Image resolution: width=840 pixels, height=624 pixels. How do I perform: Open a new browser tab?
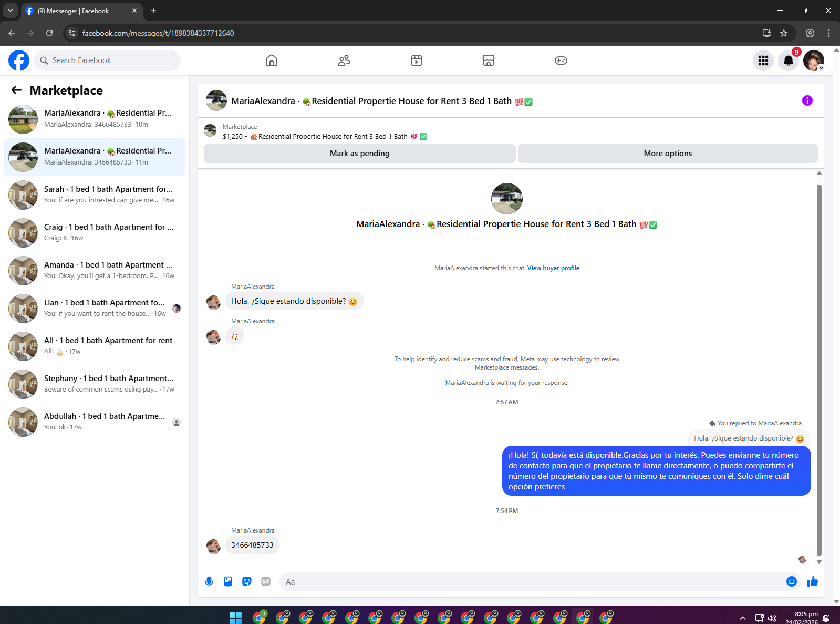coord(153,11)
